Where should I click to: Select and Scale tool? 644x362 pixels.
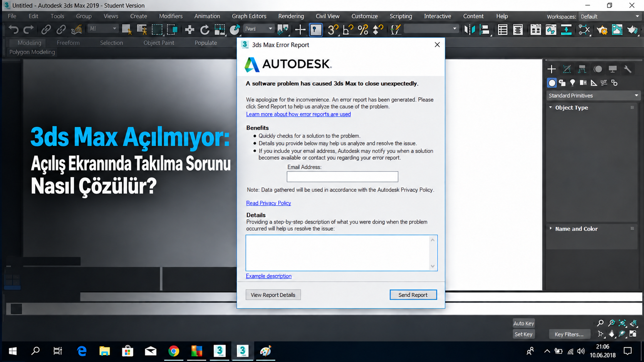220,30
